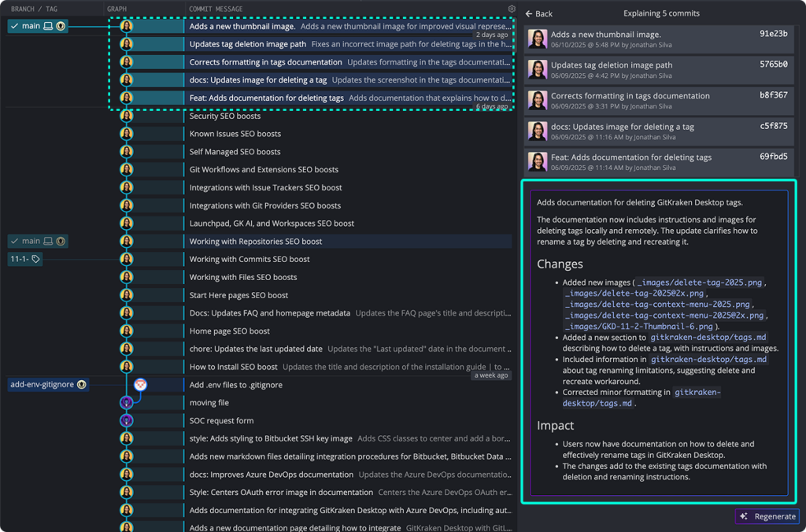
Task: Click commit hash 69fbd5 in explain panel
Action: [x=773, y=157]
